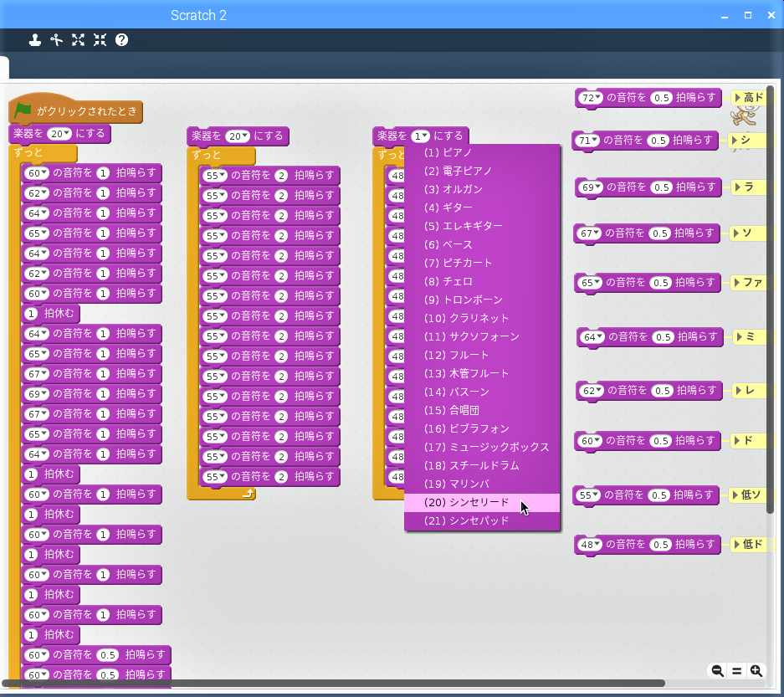Choose (1) ピアノ from instrument list
This screenshot has width=784, height=697.
[448, 152]
